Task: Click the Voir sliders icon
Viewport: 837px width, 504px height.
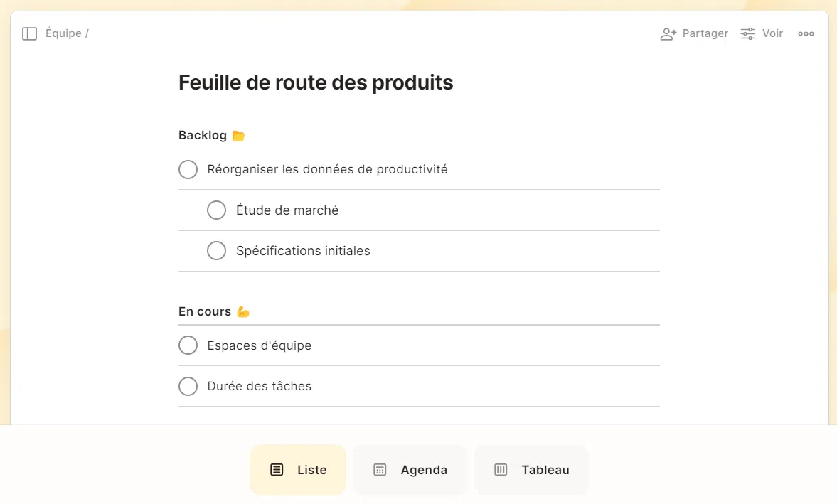Action: point(747,33)
